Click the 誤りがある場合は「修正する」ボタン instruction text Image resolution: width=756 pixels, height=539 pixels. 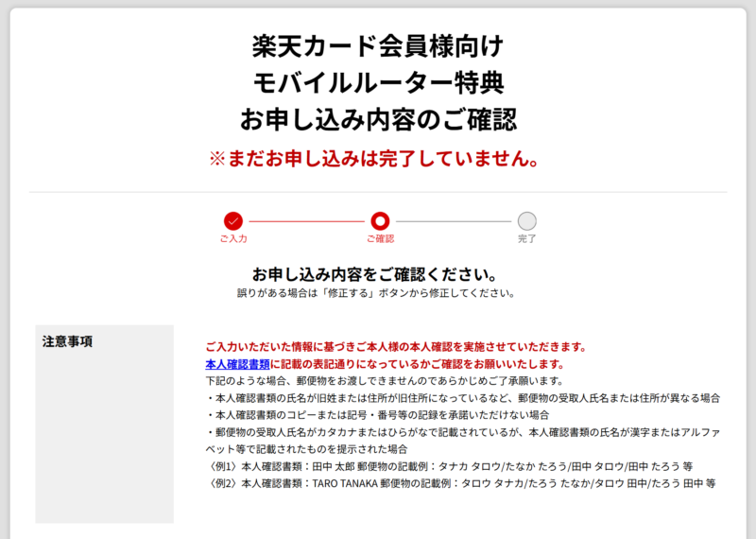click(375, 293)
